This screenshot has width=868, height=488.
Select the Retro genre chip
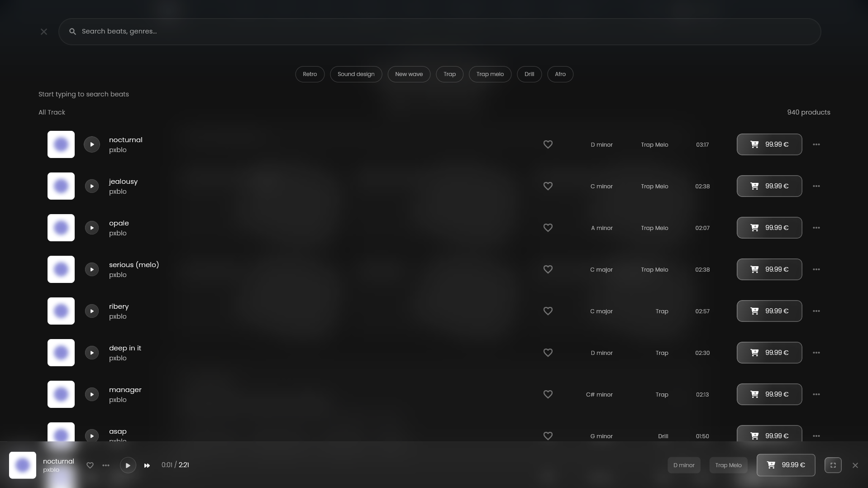tap(310, 74)
